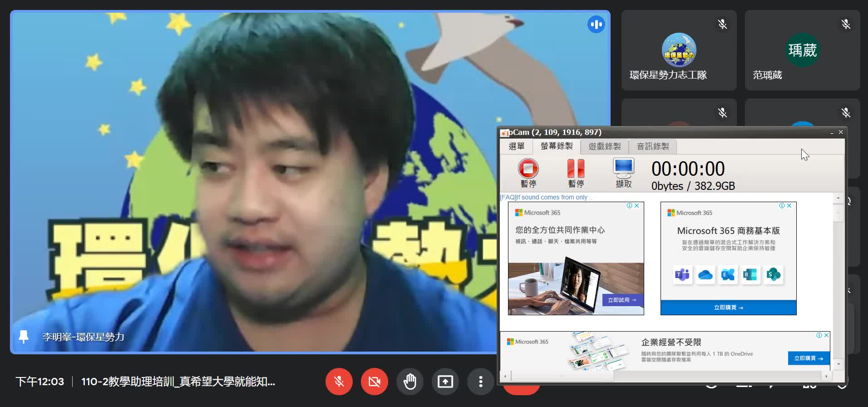This screenshot has width=868, height=407.
Task: Click the SharePoint icon in the ad
Action: click(773, 274)
